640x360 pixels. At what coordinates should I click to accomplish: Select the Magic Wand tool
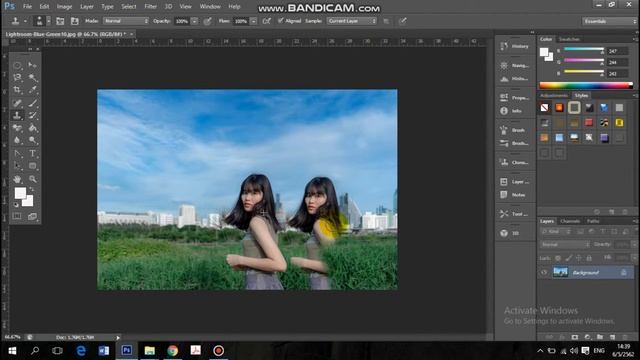33,77
